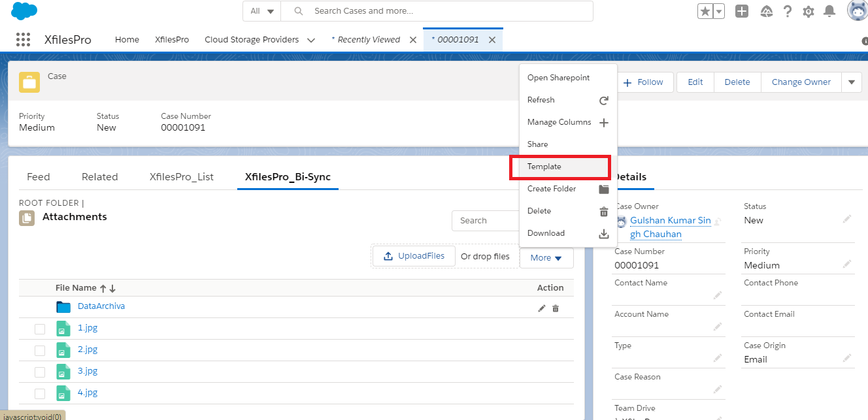Open the All search scope dropdown
Viewport: 868px width, 420px height.
click(x=262, y=11)
